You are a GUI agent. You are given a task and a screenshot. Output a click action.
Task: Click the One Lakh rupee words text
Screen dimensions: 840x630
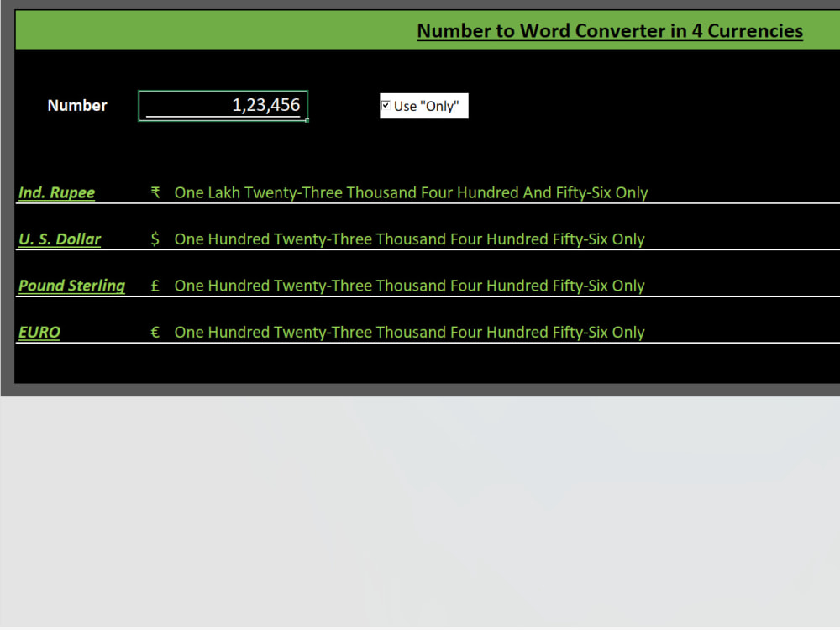(411, 192)
